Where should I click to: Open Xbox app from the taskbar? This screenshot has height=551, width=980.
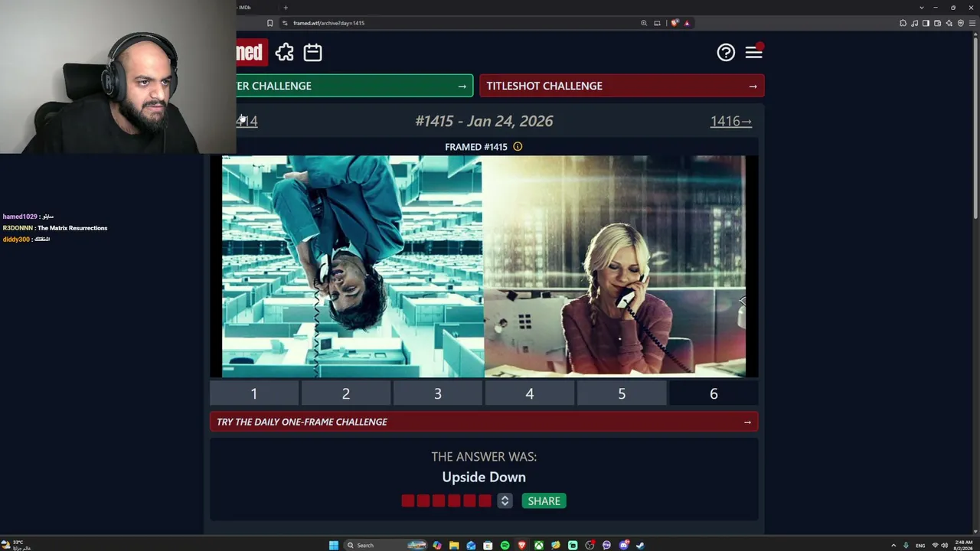538,545
